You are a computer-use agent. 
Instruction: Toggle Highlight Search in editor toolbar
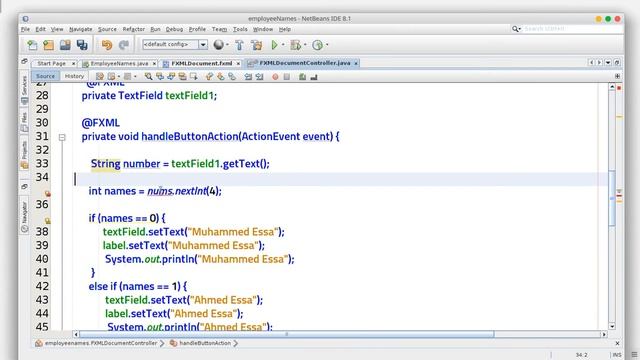tap(182, 76)
